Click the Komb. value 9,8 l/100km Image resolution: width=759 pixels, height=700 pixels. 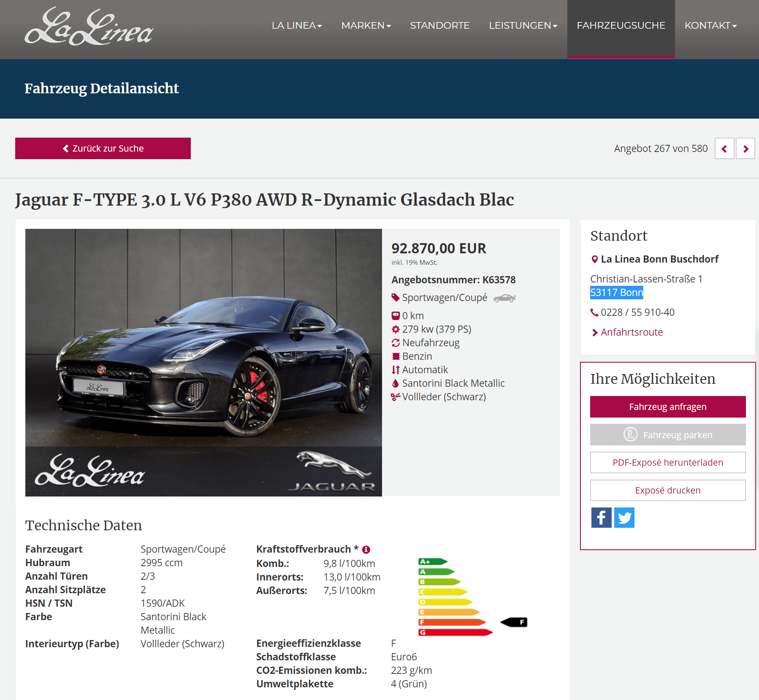349,564
